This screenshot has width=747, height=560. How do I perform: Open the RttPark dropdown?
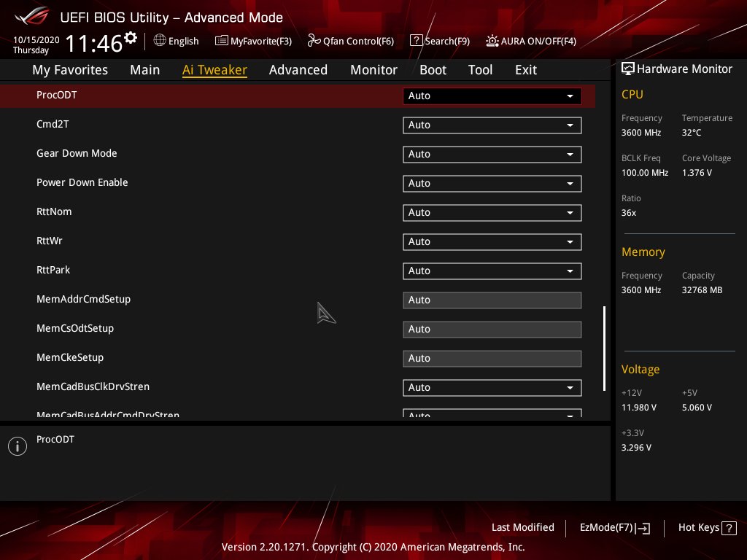pyautogui.click(x=492, y=271)
